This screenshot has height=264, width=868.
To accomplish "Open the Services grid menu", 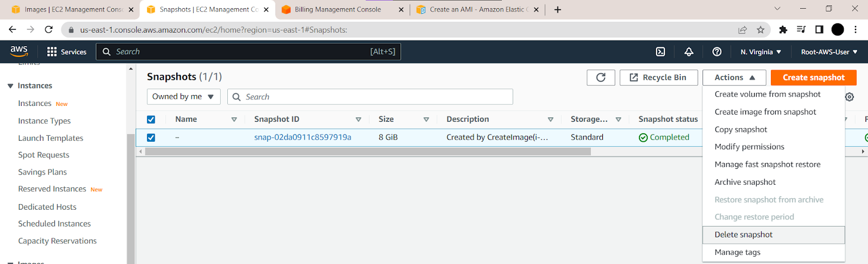I will (67, 52).
